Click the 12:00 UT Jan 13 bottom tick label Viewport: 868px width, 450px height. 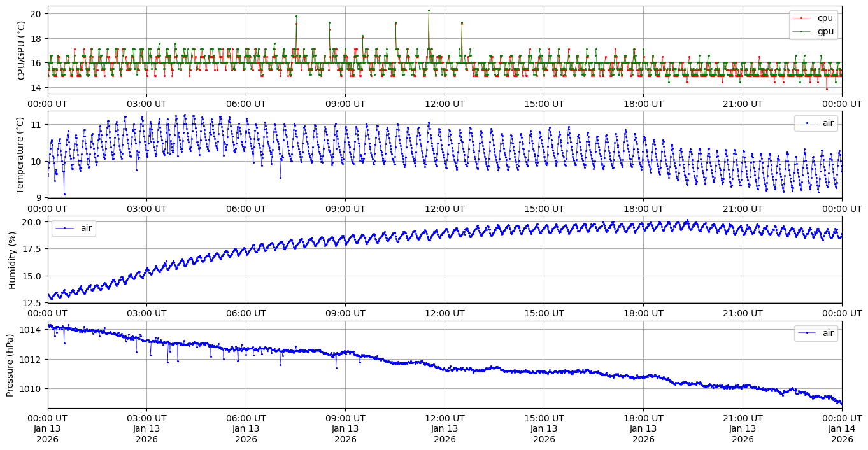coord(445,428)
